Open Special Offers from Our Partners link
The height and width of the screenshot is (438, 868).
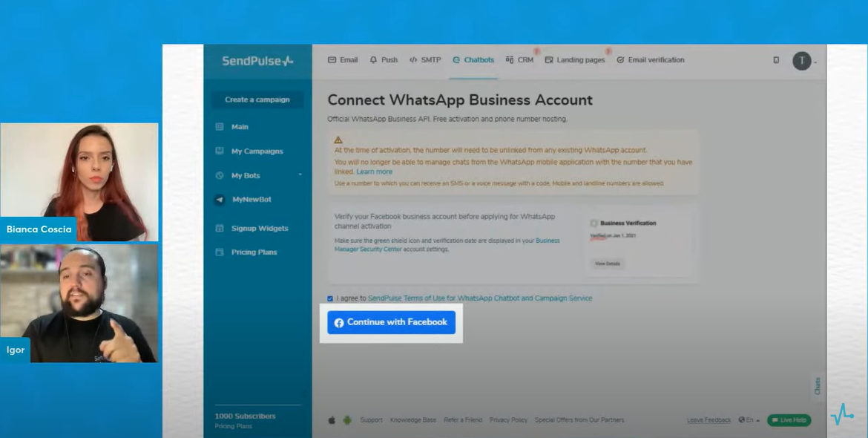[579, 420]
